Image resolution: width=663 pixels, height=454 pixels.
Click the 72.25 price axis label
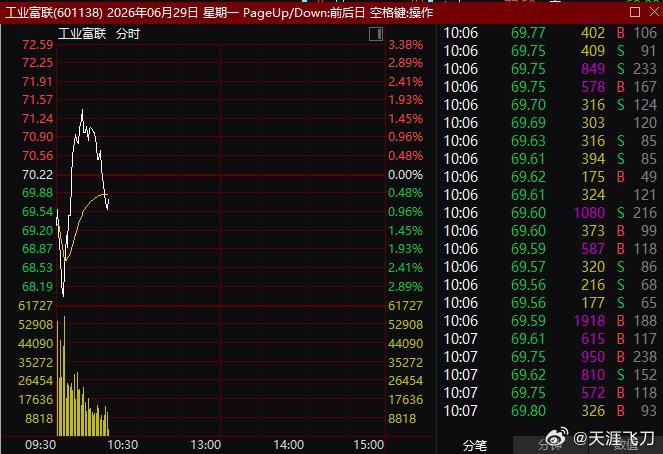coord(38,63)
